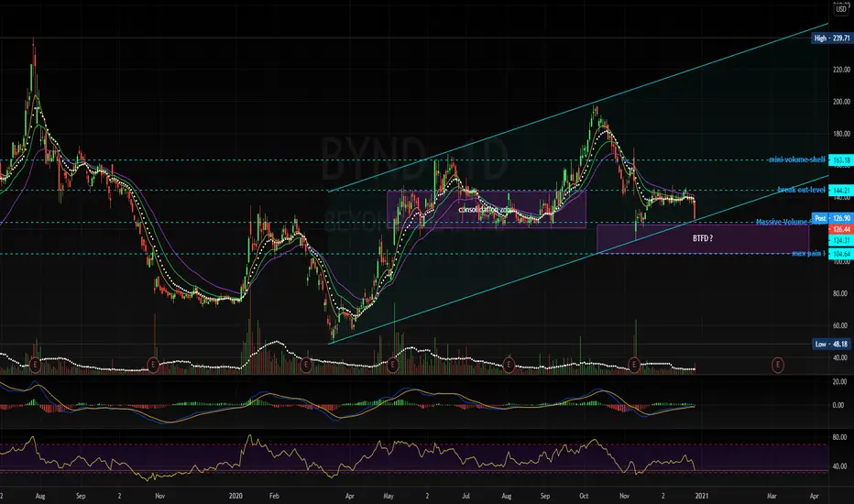The image size is (854, 504).
Task: Select the break out-level line label
Action: (x=801, y=190)
